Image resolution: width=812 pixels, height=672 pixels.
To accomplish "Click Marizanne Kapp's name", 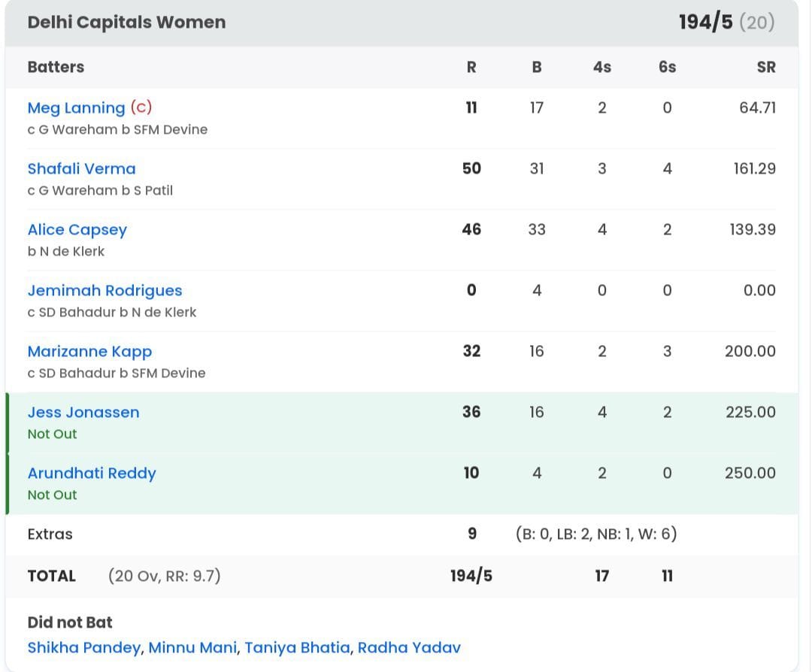I will 89,351.
